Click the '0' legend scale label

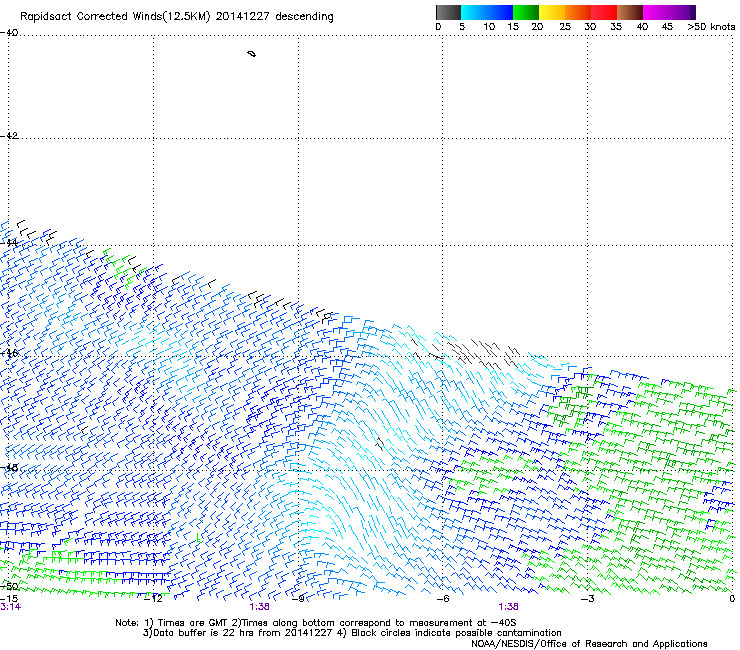click(x=438, y=27)
